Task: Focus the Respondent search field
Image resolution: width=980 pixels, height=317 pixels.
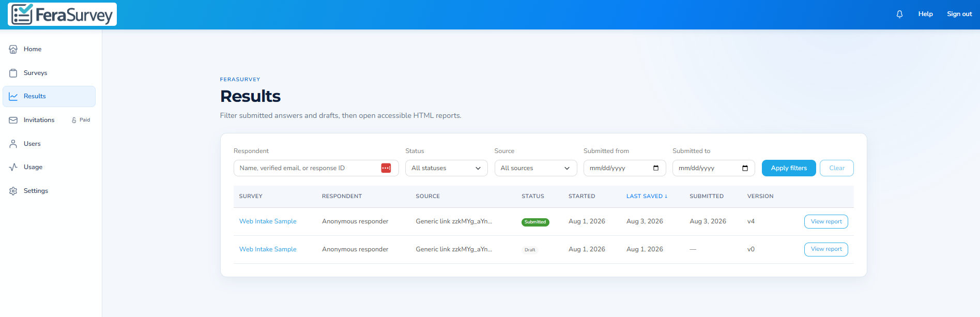Action: pyautogui.click(x=316, y=168)
